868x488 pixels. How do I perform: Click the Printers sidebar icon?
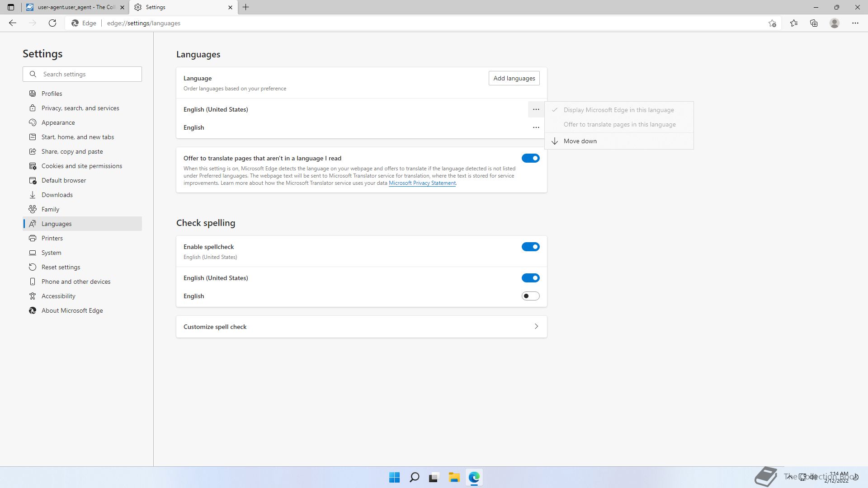pyautogui.click(x=33, y=238)
